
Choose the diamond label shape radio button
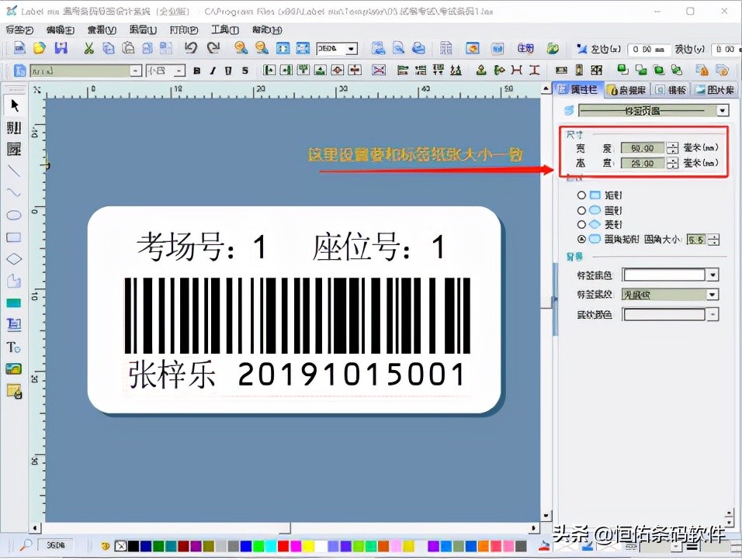point(581,224)
